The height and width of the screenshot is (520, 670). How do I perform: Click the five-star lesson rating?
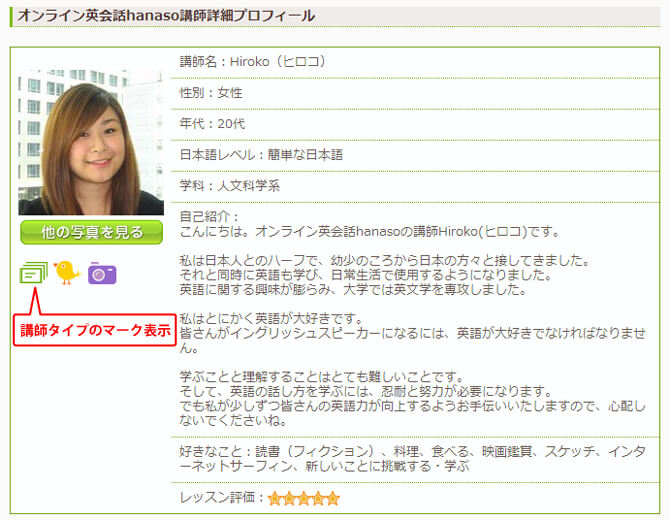pos(303,498)
